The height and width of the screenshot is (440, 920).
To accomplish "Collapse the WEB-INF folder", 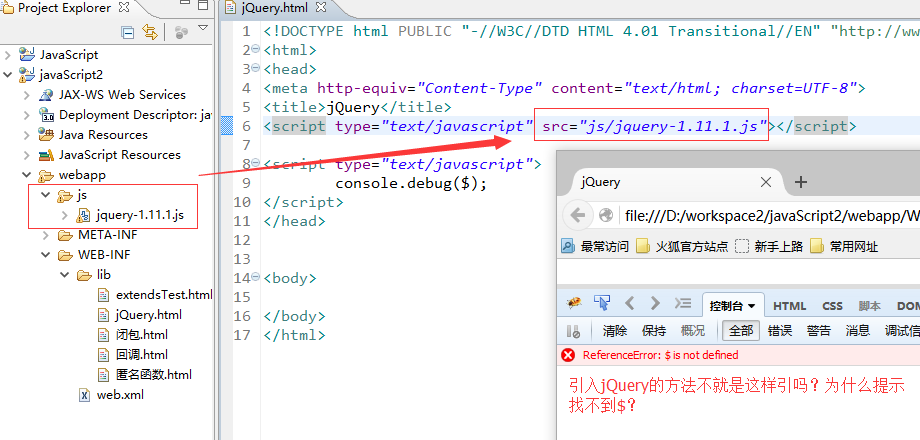I will pyautogui.click(x=46, y=255).
